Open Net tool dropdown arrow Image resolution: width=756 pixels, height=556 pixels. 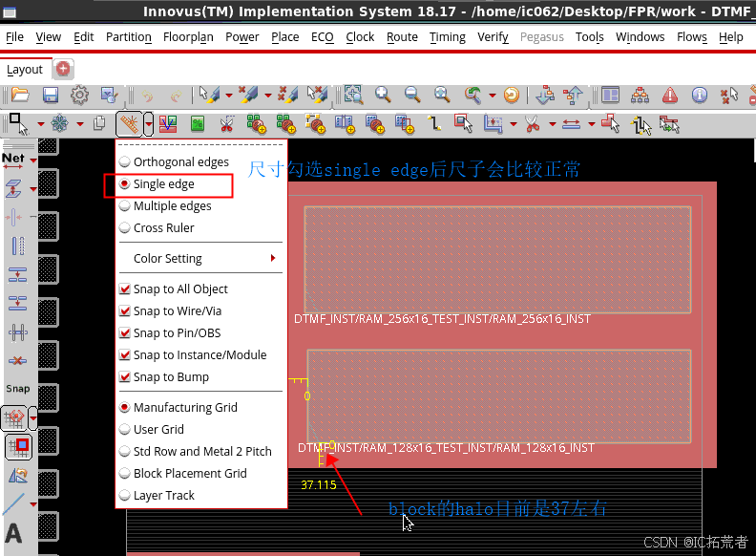(x=33, y=160)
